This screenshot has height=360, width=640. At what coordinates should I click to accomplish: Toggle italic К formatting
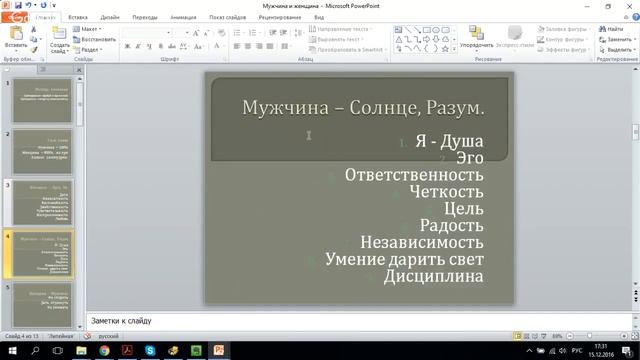pyautogui.click(x=138, y=47)
